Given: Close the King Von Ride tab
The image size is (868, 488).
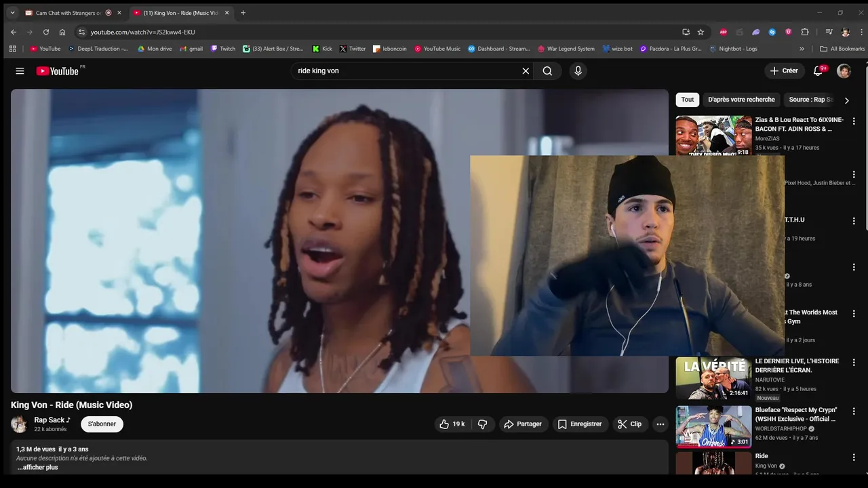Looking at the screenshot, I should pyautogui.click(x=226, y=13).
